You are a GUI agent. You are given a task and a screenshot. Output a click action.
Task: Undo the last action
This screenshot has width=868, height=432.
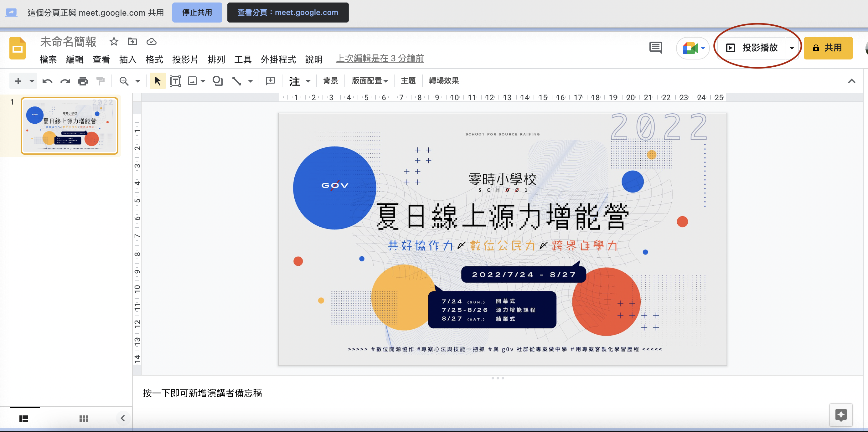coord(47,81)
